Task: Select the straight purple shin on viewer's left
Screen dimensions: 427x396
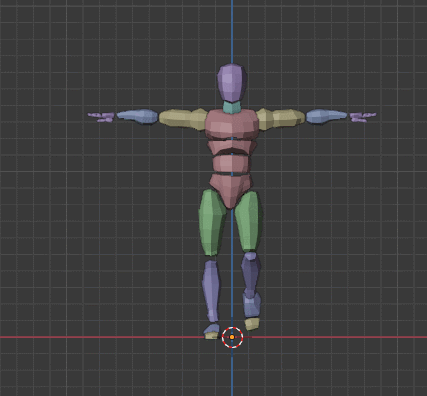Action: 211,291
